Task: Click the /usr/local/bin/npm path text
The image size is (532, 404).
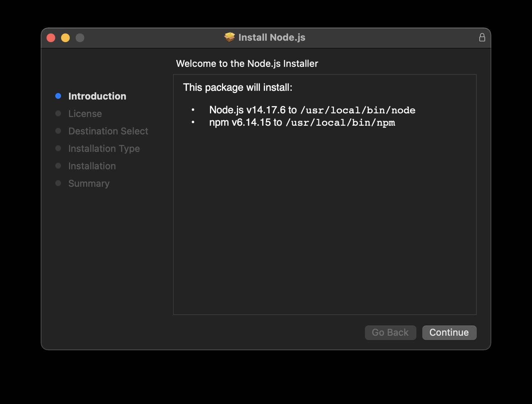Action: (340, 122)
